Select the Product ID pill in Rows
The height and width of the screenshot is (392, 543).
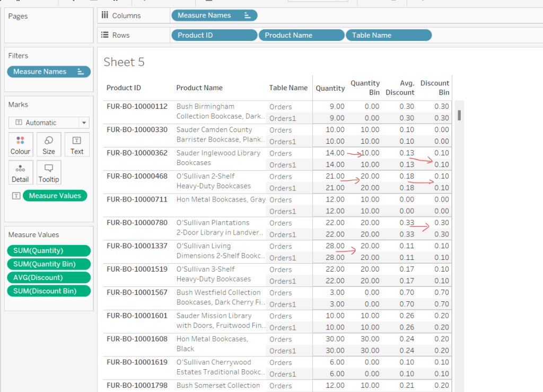pyautogui.click(x=214, y=35)
